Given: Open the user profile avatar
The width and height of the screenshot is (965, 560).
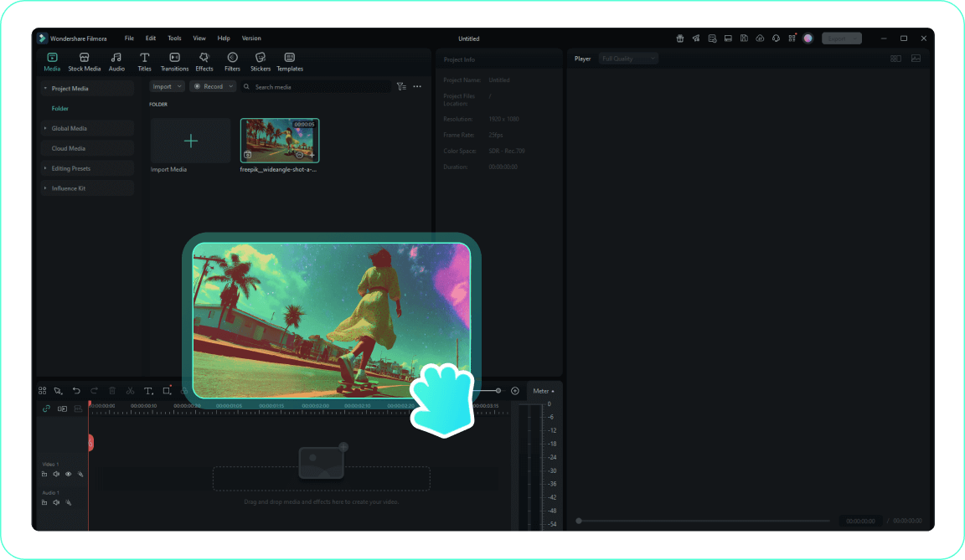Looking at the screenshot, I should pyautogui.click(x=808, y=39).
